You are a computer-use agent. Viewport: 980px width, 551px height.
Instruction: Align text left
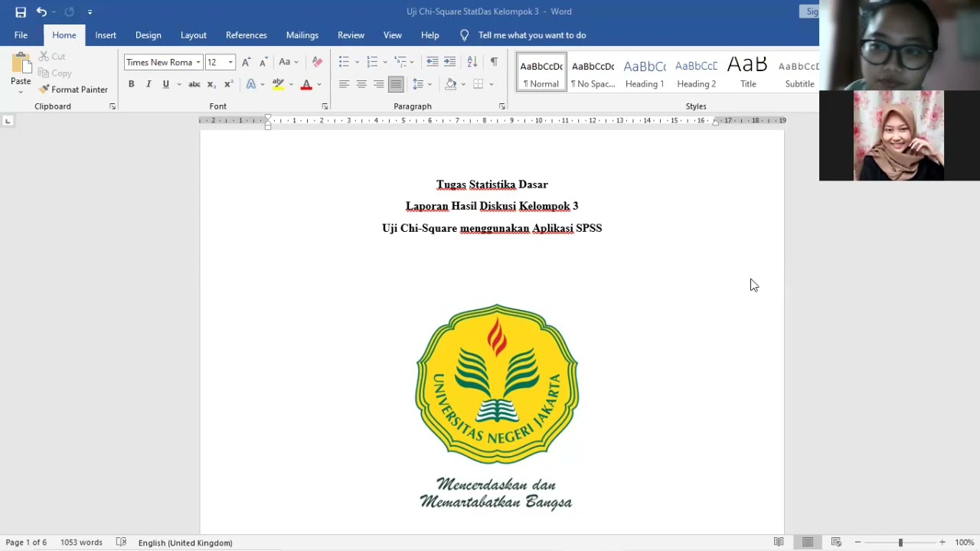pyautogui.click(x=344, y=84)
